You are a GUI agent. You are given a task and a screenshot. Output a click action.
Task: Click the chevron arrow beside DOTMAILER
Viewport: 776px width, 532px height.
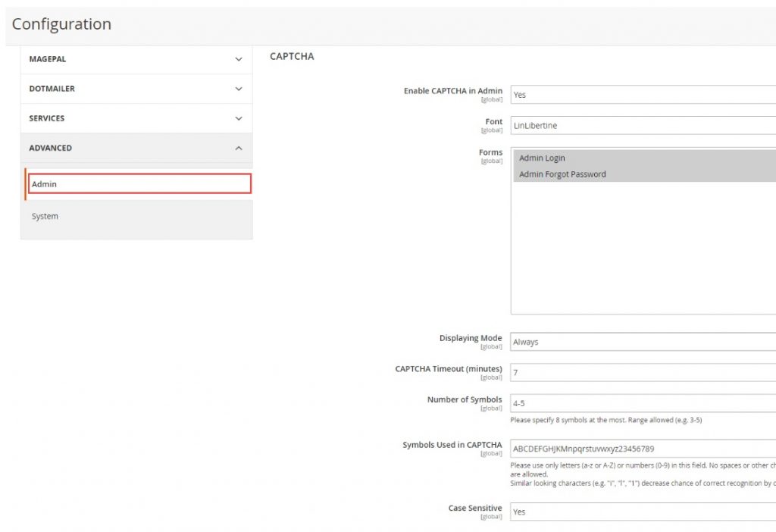coord(238,89)
